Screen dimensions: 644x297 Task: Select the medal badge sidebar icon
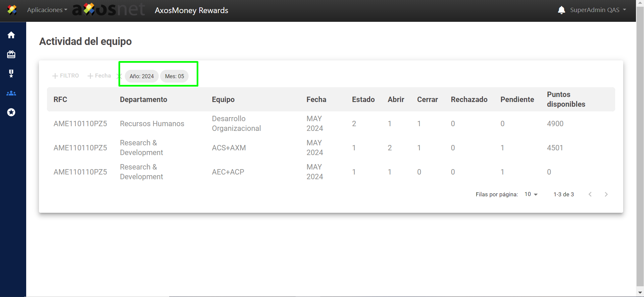click(x=11, y=73)
